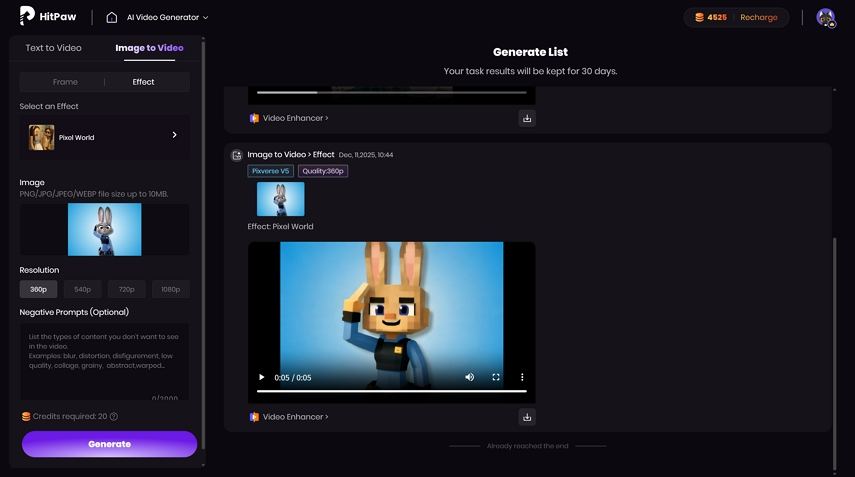This screenshot has height=477, width=855.
Task: Open the user profile avatar
Action: [x=826, y=17]
